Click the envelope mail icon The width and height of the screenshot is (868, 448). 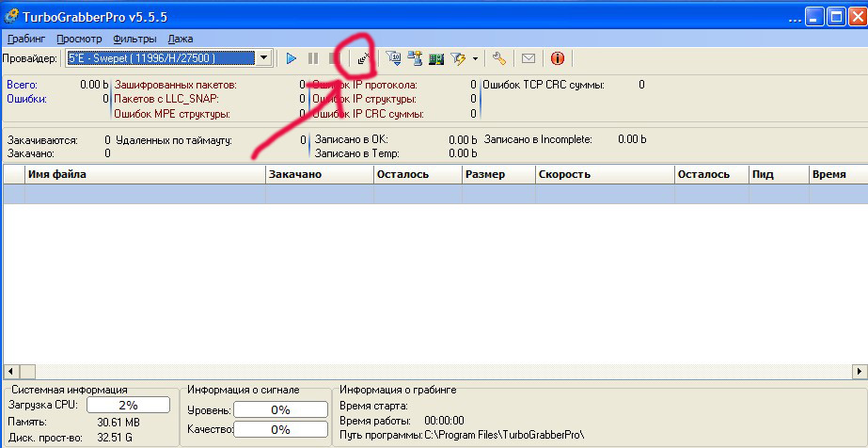coord(529,58)
